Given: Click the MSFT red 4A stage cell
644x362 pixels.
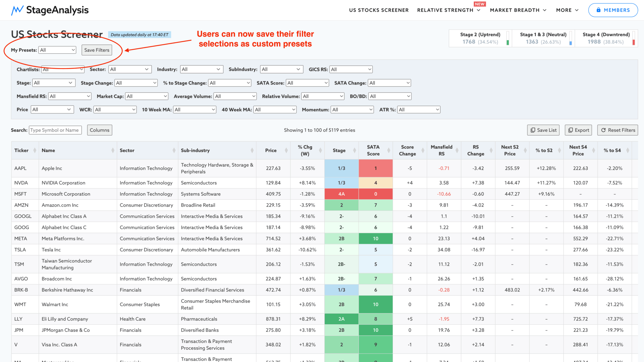Looking at the screenshot, I should point(341,194).
